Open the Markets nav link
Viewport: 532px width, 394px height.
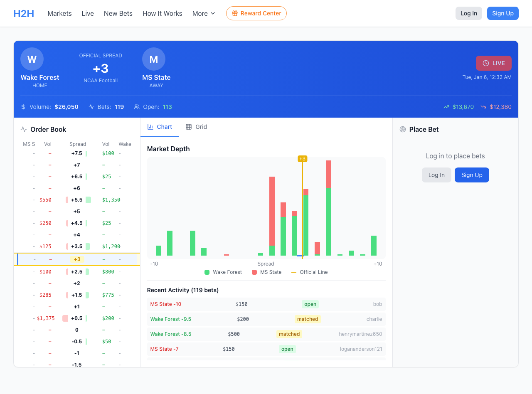point(59,13)
